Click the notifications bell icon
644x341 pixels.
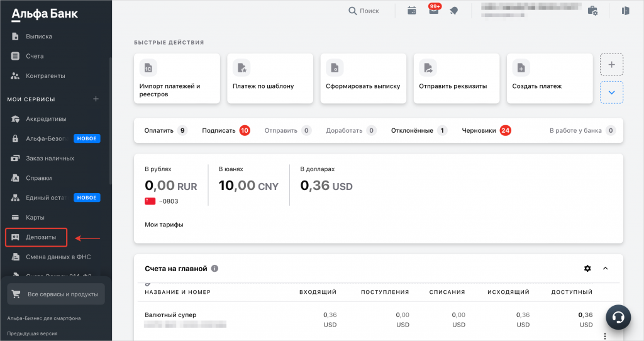pos(453,11)
